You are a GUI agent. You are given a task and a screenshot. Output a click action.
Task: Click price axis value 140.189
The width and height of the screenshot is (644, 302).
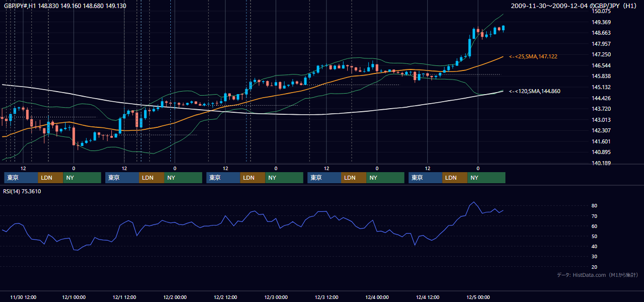click(x=601, y=163)
